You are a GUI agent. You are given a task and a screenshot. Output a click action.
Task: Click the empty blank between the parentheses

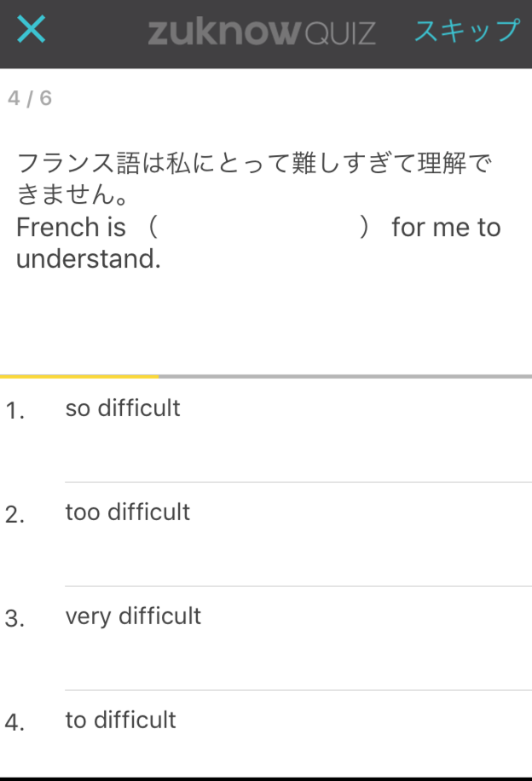(259, 227)
